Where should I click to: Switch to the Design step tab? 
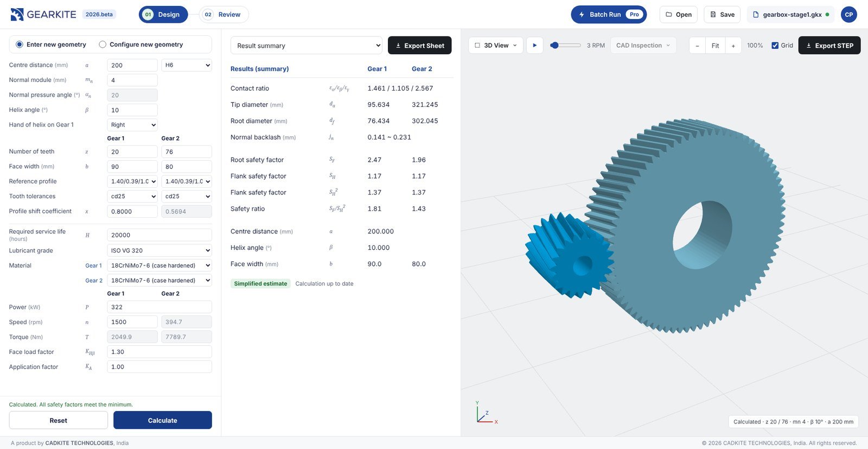tap(163, 15)
